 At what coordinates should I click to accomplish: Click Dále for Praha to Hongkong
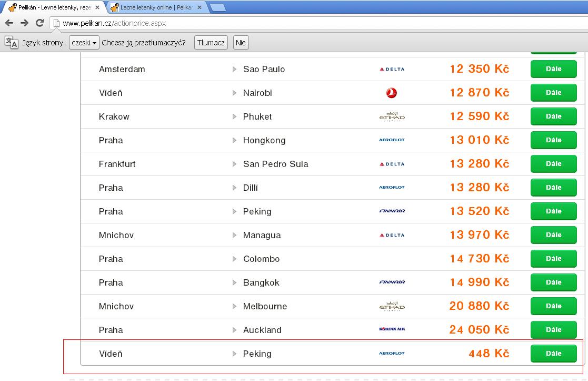click(553, 140)
